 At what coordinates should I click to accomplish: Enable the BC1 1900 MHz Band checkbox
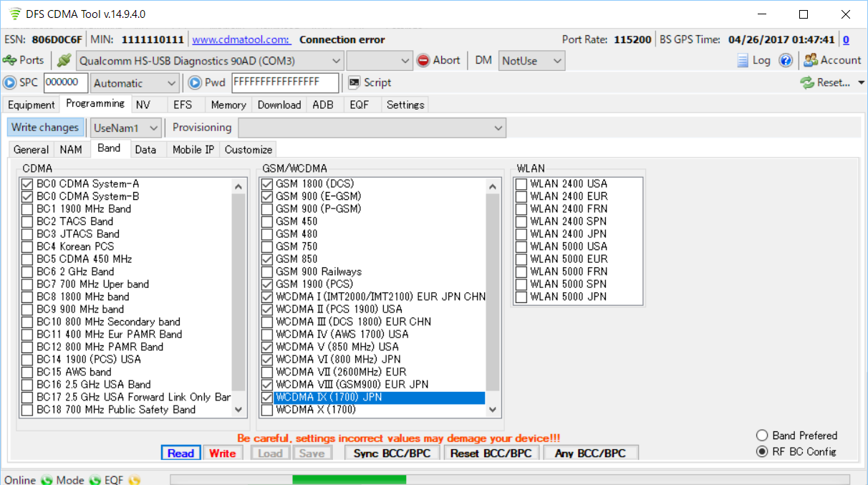click(27, 209)
